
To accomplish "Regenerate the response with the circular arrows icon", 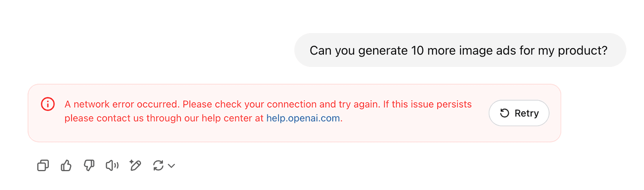I will 158,166.
